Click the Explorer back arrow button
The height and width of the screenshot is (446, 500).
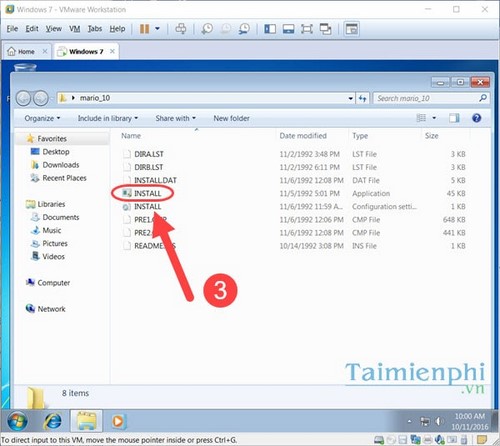(23, 98)
